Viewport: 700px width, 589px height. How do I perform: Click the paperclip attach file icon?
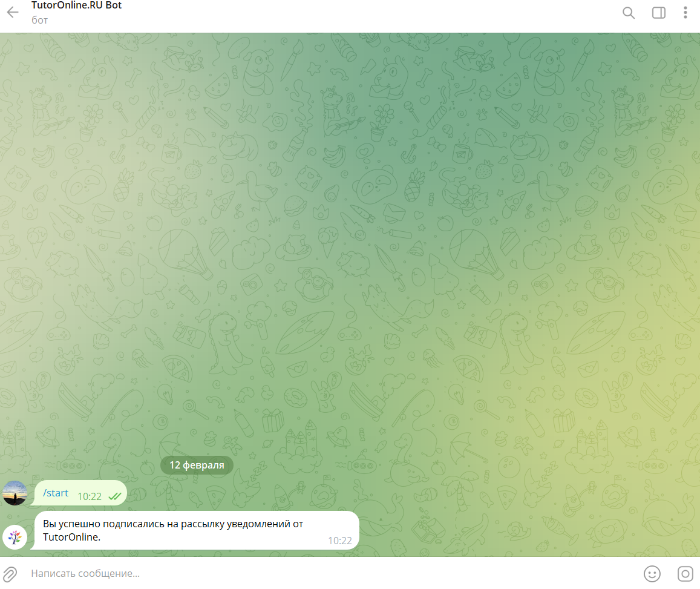point(10,574)
